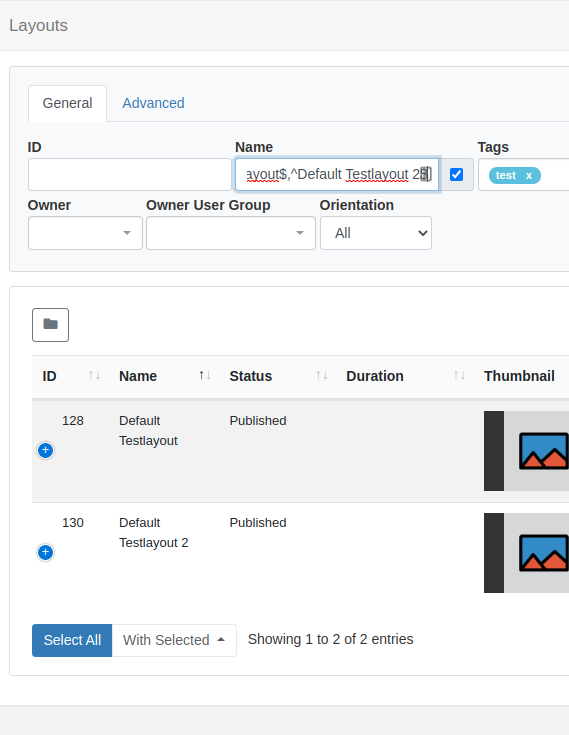Screen dimensions: 569x735
Task: Expand row details for layout 128
Action: click(x=45, y=450)
